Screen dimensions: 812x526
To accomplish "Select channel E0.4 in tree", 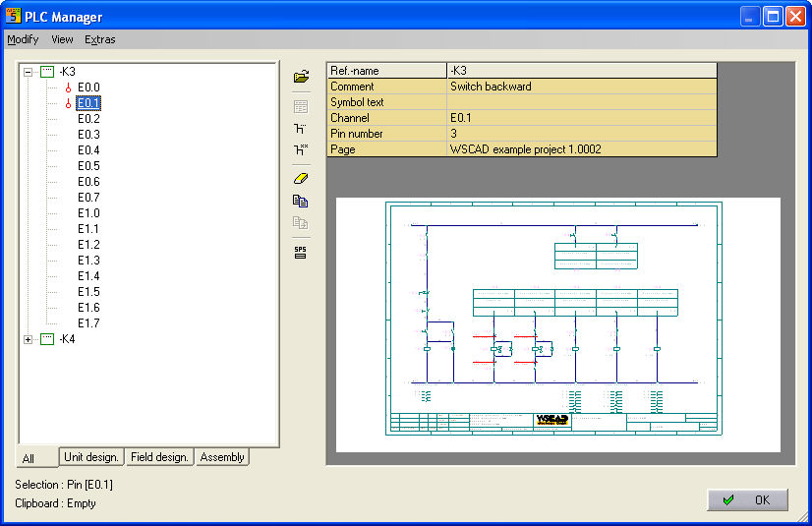I will 88,150.
